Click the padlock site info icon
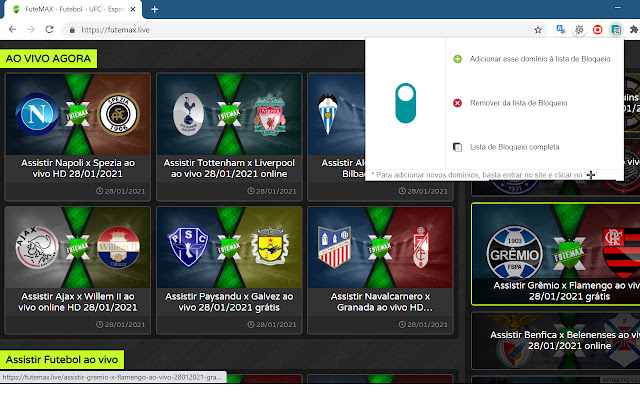This screenshot has width=640, height=400. click(x=72, y=30)
